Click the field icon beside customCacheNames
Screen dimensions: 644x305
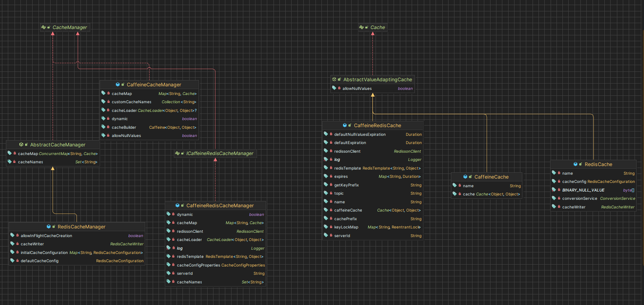tap(104, 102)
